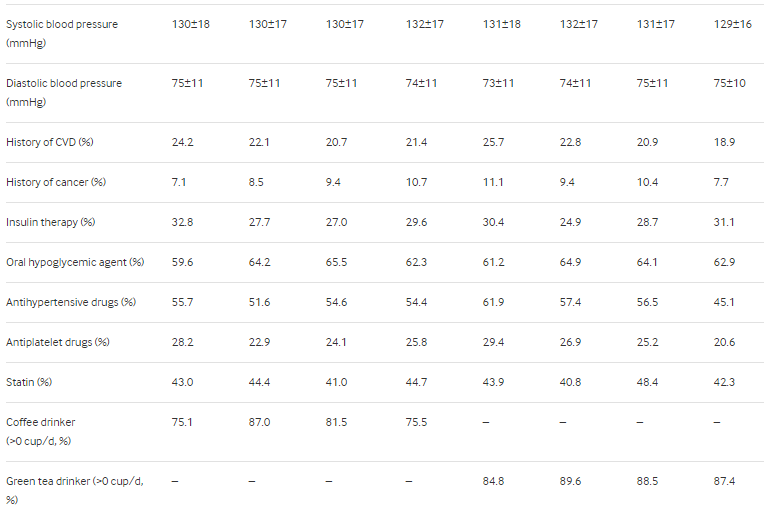Click the 24.2 CVD history value
Viewport: 768px width, 508px height.
point(182,142)
